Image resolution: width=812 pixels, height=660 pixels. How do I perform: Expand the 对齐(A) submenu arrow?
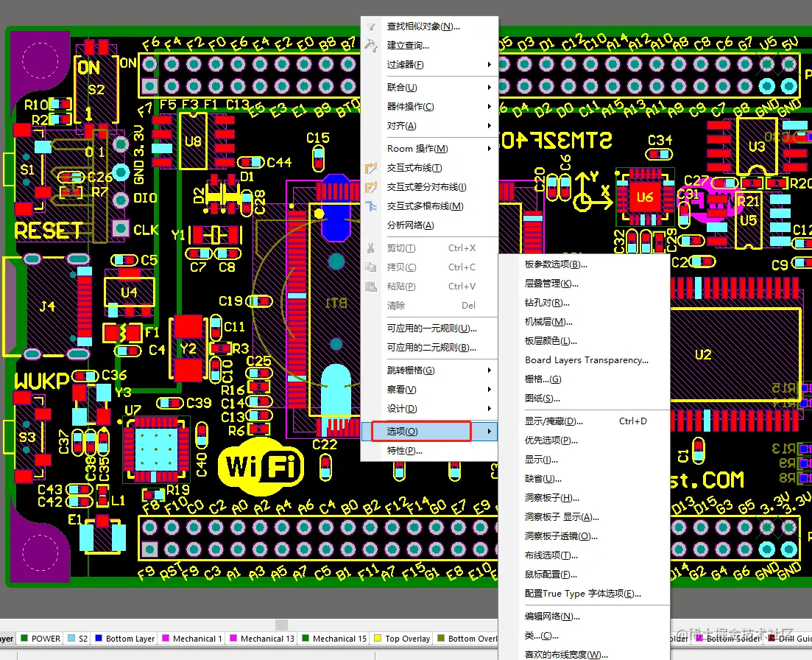pyautogui.click(x=490, y=126)
